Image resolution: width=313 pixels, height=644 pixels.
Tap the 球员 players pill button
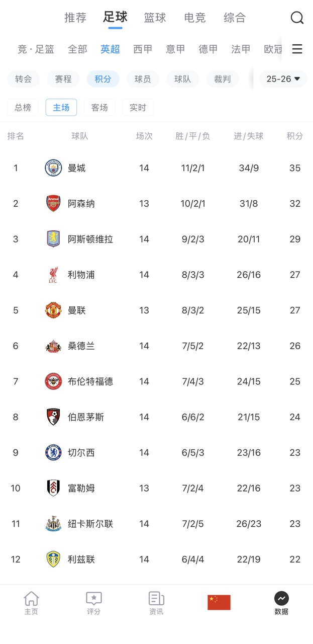pos(143,79)
